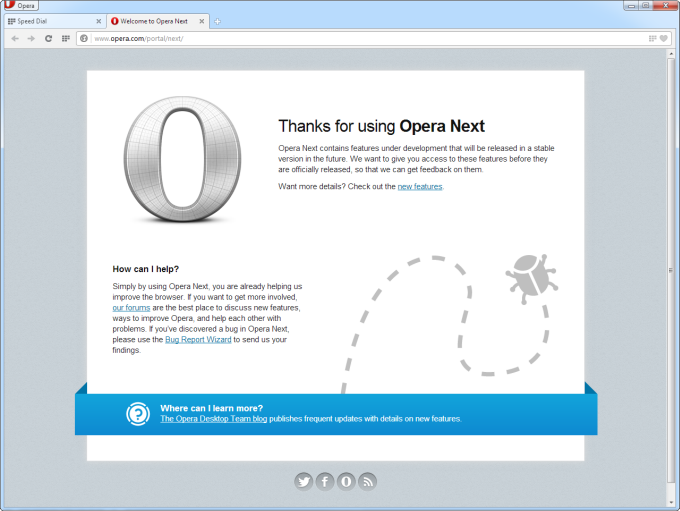The width and height of the screenshot is (680, 511).
Task: Open a new tab with plus button
Action: [217, 21]
